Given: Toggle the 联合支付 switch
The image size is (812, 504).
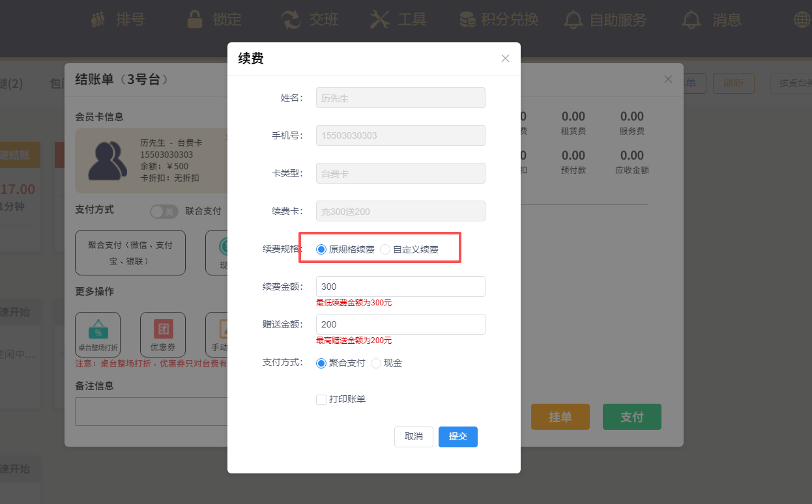Looking at the screenshot, I should coord(164,212).
